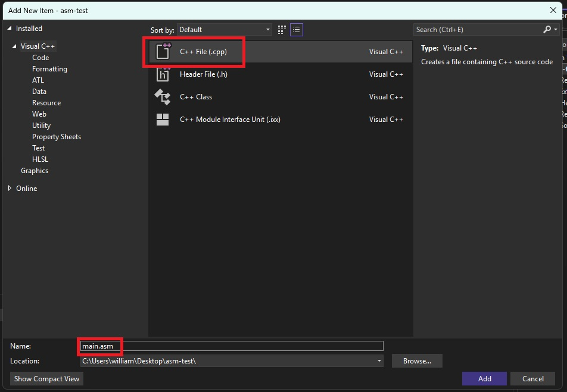Click the 'C++ Class' label
Viewport: 567px width, 392px height.
point(196,97)
